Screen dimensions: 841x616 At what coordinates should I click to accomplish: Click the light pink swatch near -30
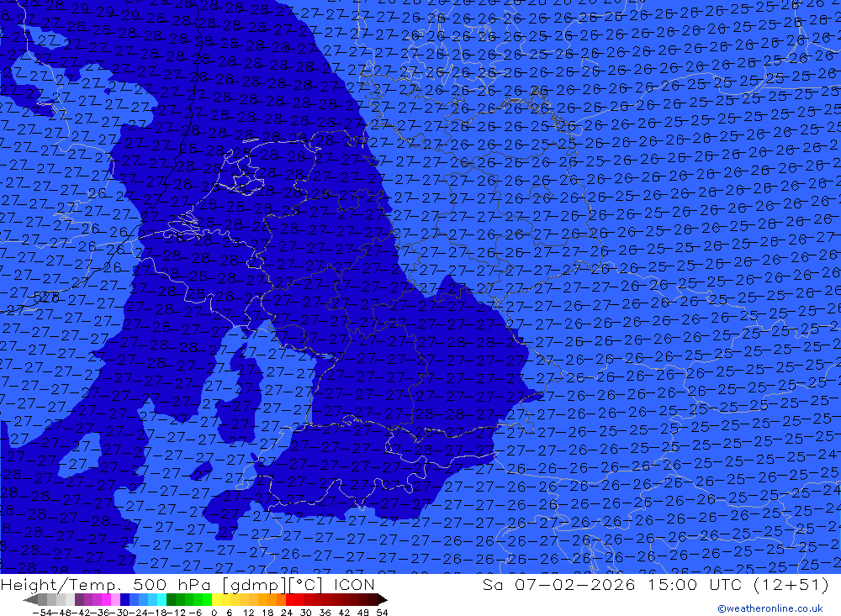(x=116, y=599)
